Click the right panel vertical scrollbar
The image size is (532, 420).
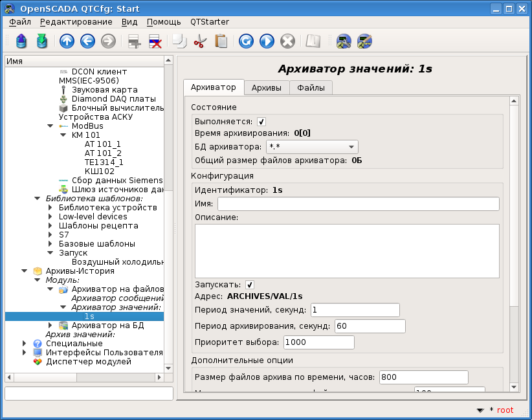click(514, 243)
